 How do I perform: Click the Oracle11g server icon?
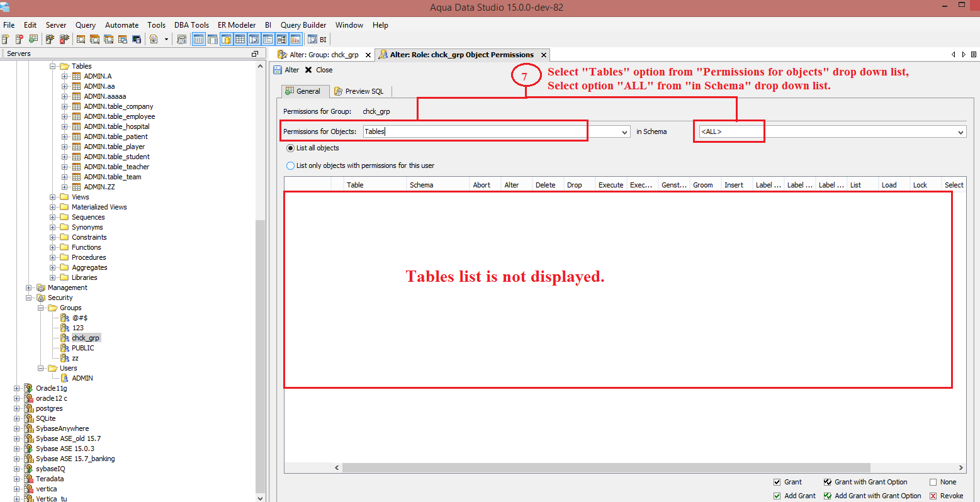click(28, 388)
